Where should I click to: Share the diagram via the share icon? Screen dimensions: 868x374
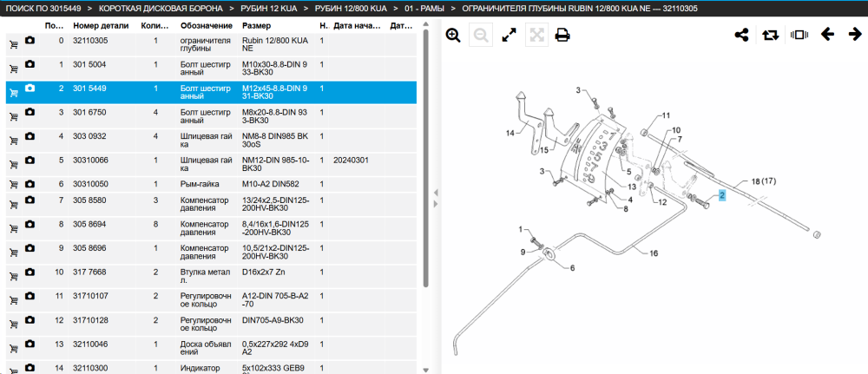[741, 35]
